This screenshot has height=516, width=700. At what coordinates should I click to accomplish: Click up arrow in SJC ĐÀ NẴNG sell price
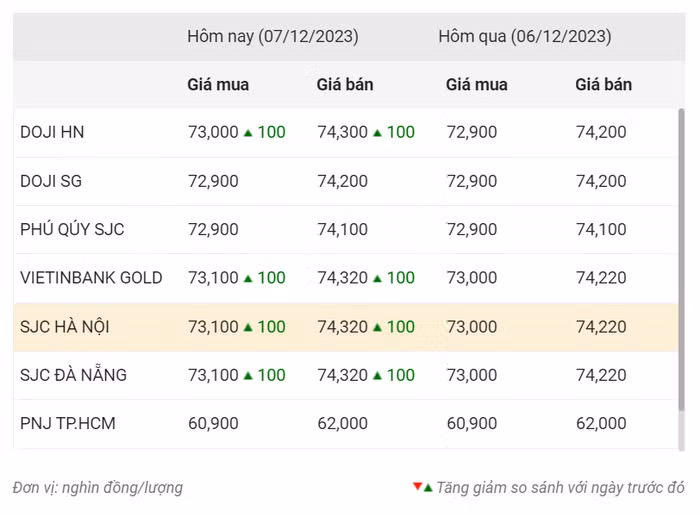[377, 376]
